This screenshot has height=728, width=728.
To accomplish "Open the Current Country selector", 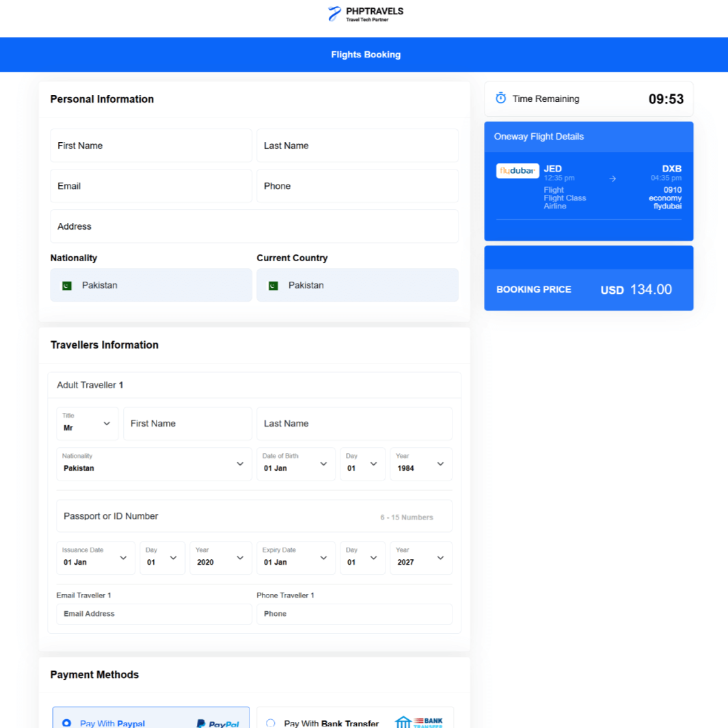I will [x=358, y=285].
